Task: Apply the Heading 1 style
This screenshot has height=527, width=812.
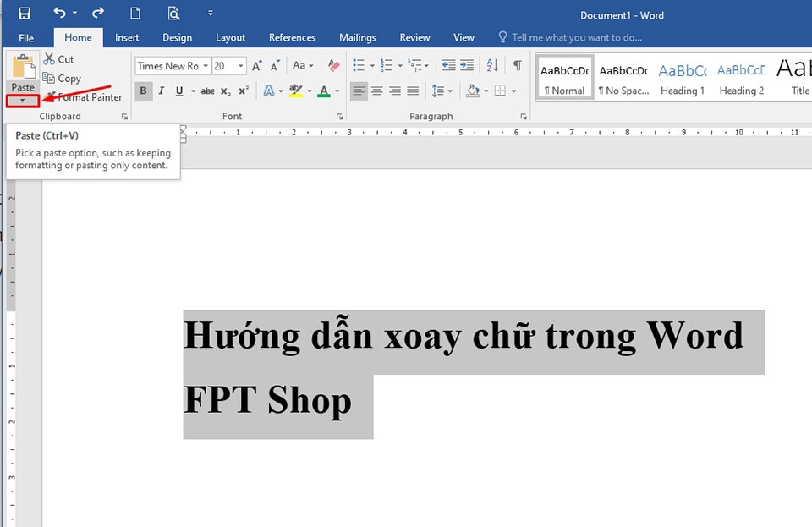Action: (682, 78)
